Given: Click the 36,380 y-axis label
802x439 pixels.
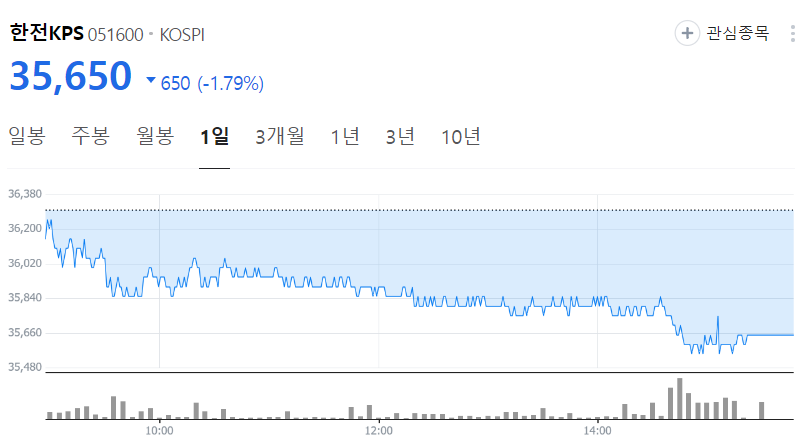Looking at the screenshot, I should 25,194.
